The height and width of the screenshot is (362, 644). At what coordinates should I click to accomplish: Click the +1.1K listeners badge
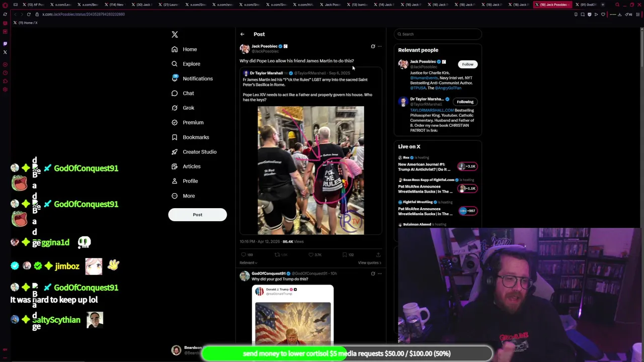pyautogui.click(x=467, y=189)
